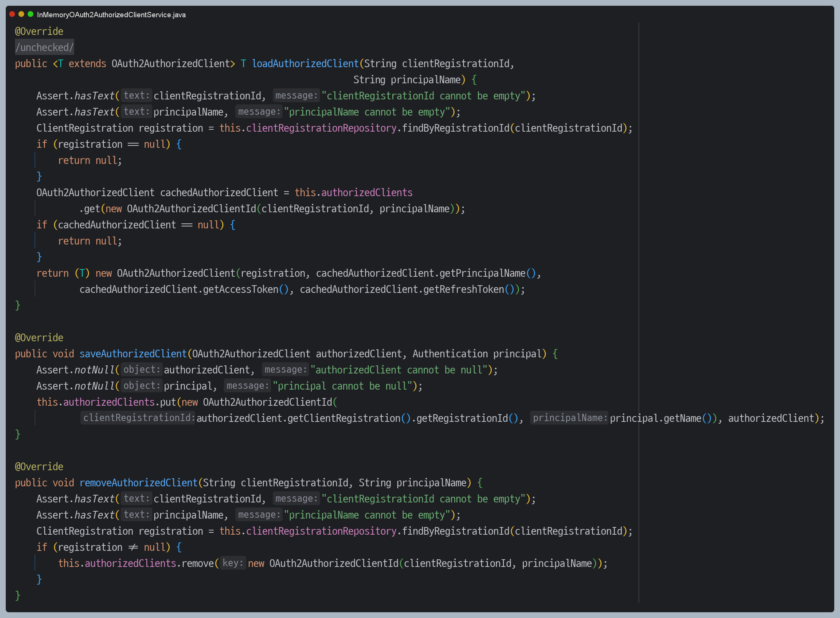The height and width of the screenshot is (618, 840).
Task: Click the InMemoryOAuth2AuthorizedClientService.java title
Action: (x=111, y=15)
